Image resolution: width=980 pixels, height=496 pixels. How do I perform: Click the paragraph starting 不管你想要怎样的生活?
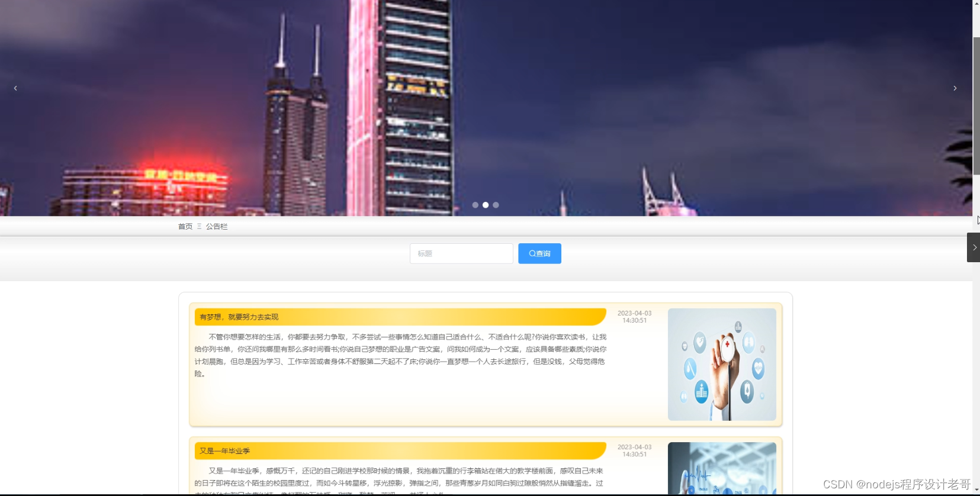(x=400, y=355)
